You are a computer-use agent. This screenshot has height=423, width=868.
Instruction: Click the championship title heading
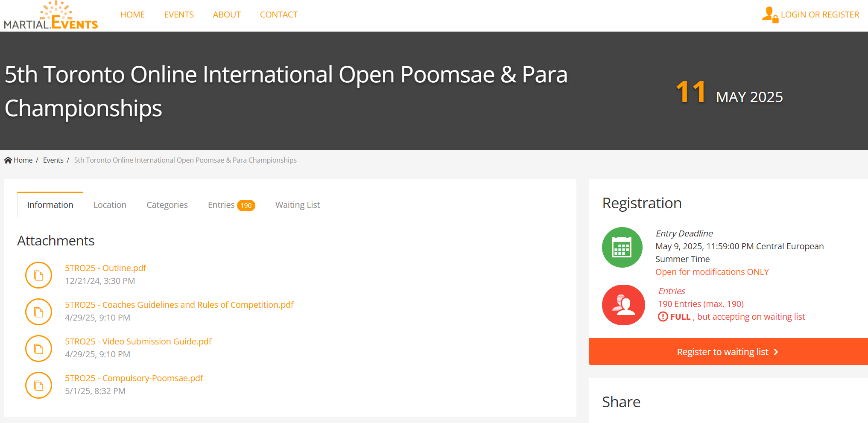pos(286,91)
